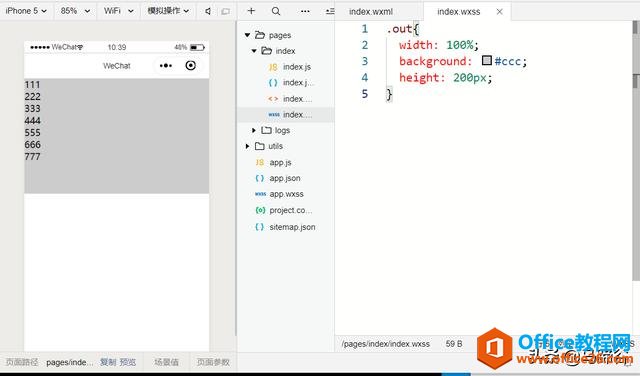Click the 预览 link in page path bar
This screenshot has height=376, width=640.
click(128, 362)
